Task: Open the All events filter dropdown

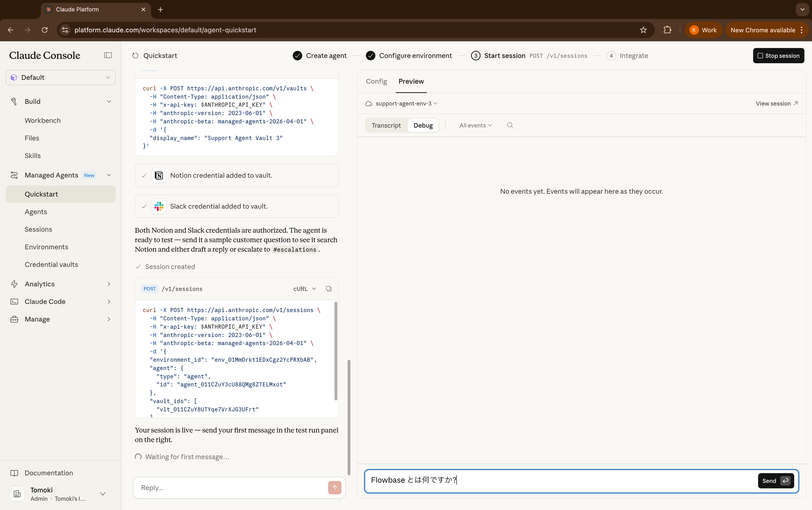Action: (x=475, y=125)
